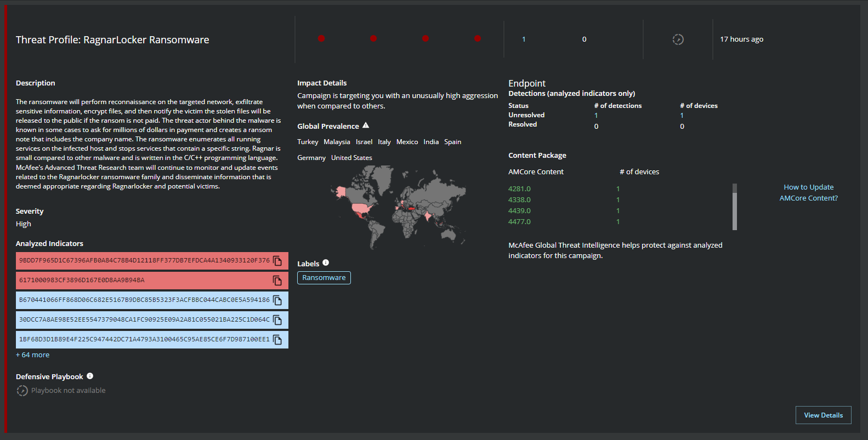The height and width of the screenshot is (440, 868).
Task: Click the High severity value
Action: (24, 224)
